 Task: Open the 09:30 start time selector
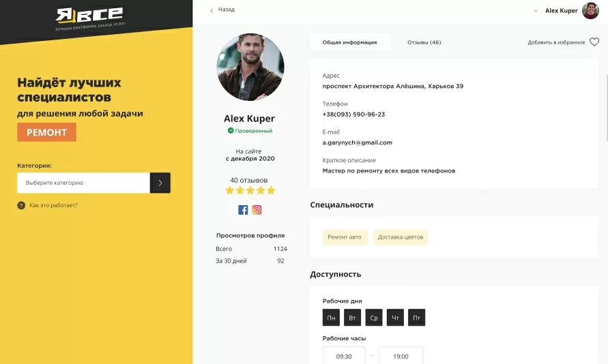click(344, 356)
